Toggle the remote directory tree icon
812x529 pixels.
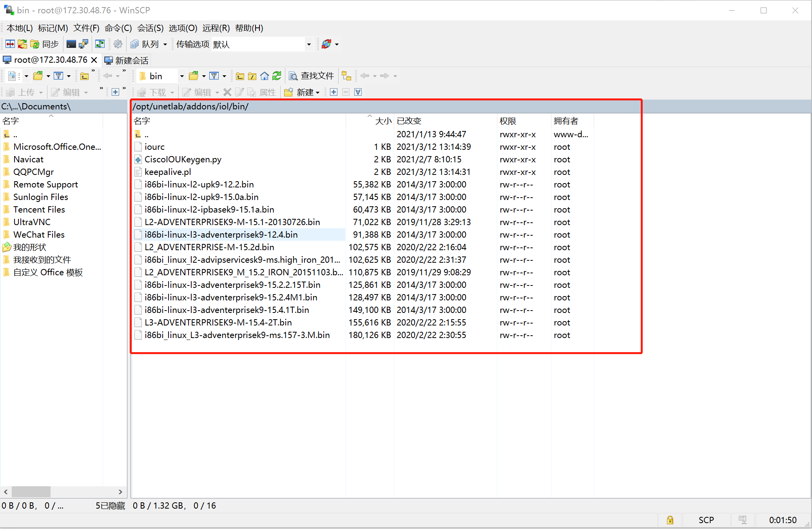(346, 76)
